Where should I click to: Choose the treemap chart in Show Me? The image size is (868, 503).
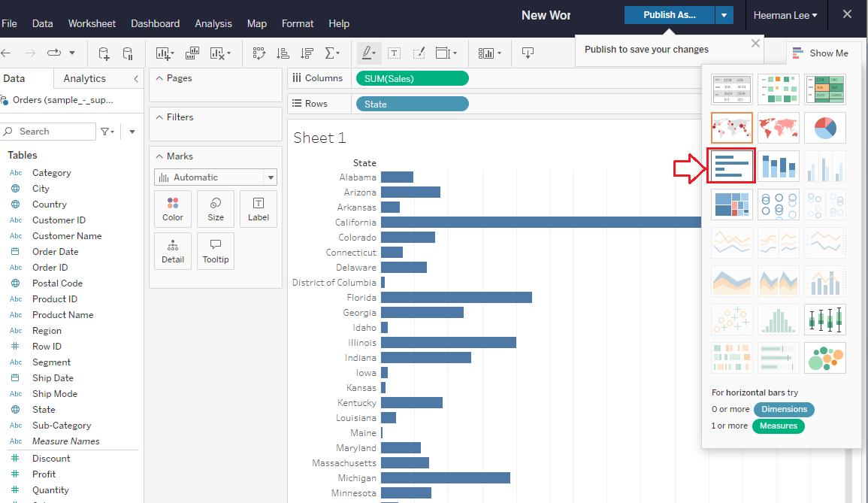pos(731,205)
